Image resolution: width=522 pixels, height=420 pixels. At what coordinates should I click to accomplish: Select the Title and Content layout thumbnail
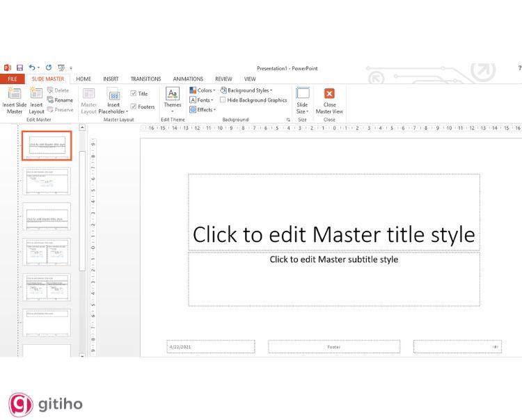(47, 181)
